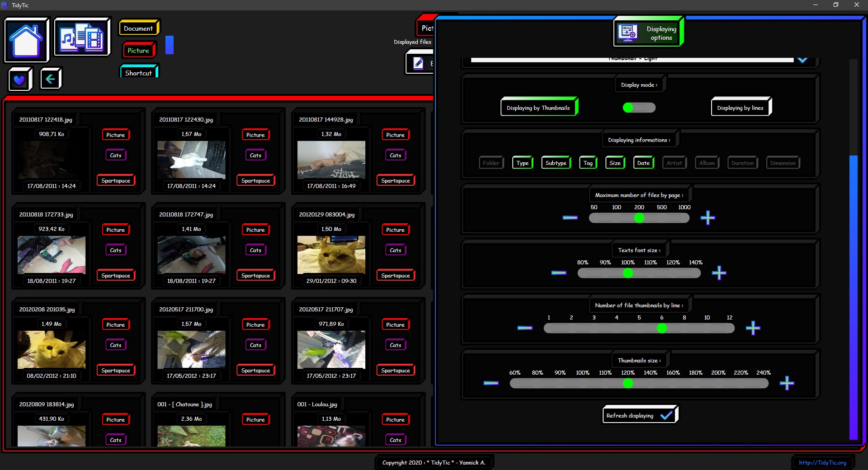Click the edit pencil document icon
868x470 pixels.
click(x=418, y=63)
